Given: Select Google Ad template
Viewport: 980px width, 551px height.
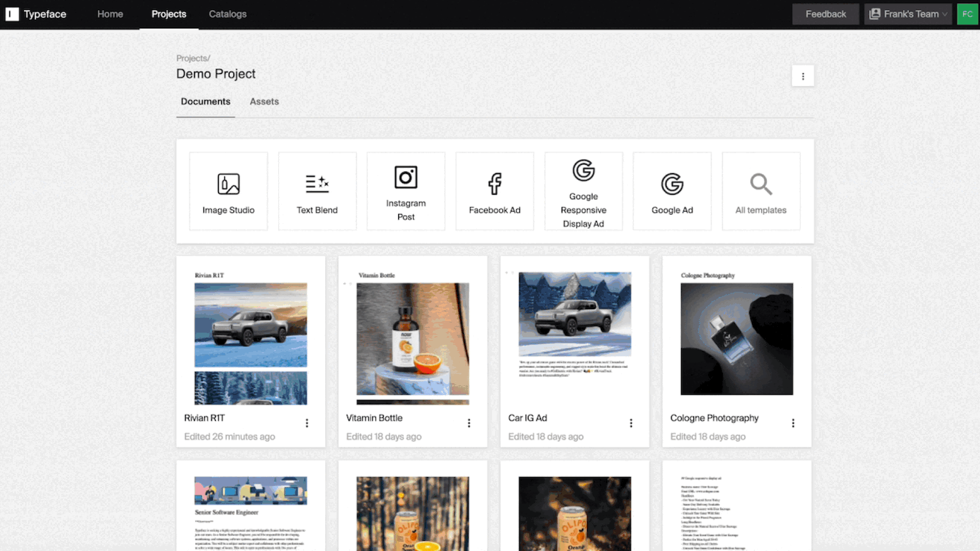Looking at the screenshot, I should tap(672, 190).
